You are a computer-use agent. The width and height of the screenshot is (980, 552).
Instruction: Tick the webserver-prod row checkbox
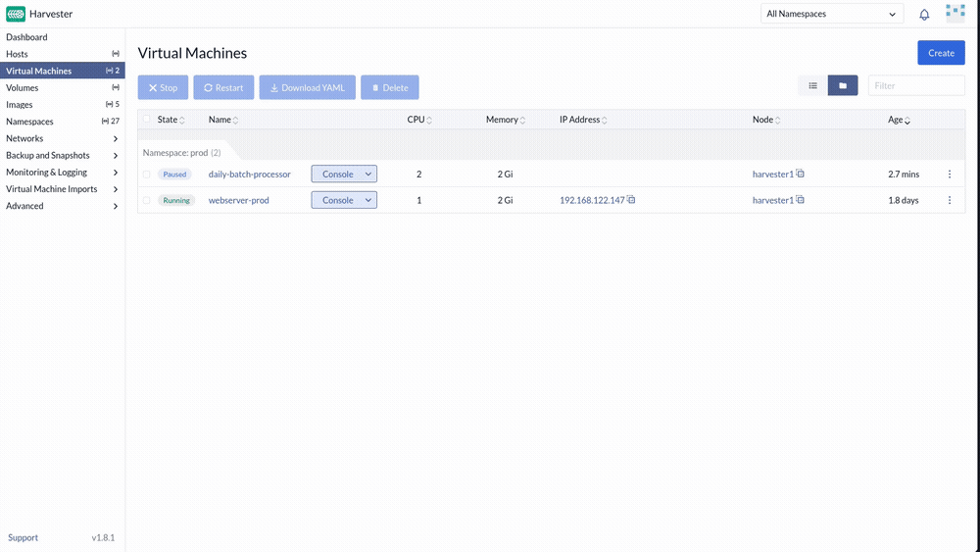(146, 201)
